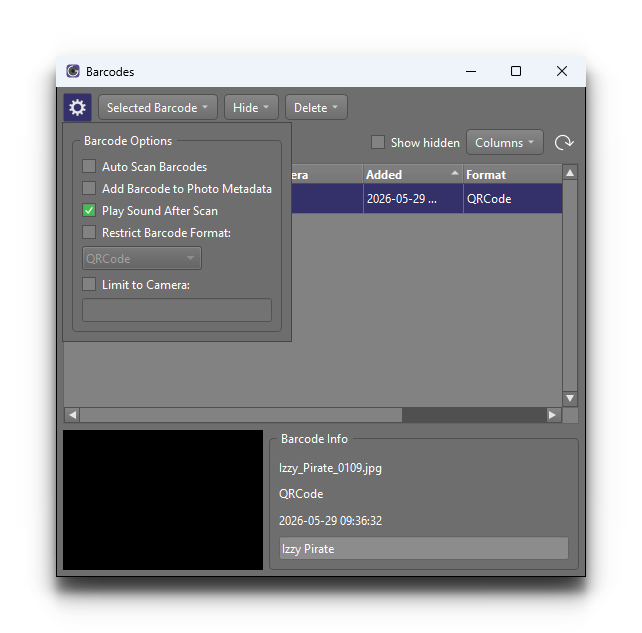Open the Hide dropdown menu
The width and height of the screenshot is (642, 633).
click(x=251, y=108)
